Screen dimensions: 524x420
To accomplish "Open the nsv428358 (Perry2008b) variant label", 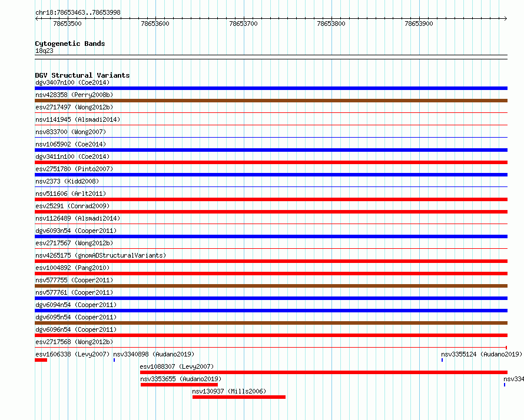I will [74, 95].
